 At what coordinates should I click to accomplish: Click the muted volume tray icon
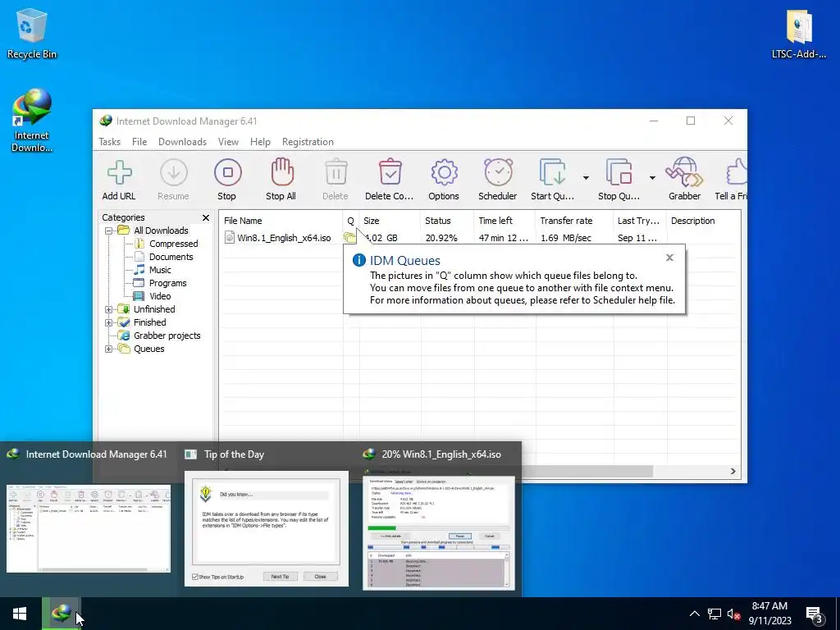point(733,614)
